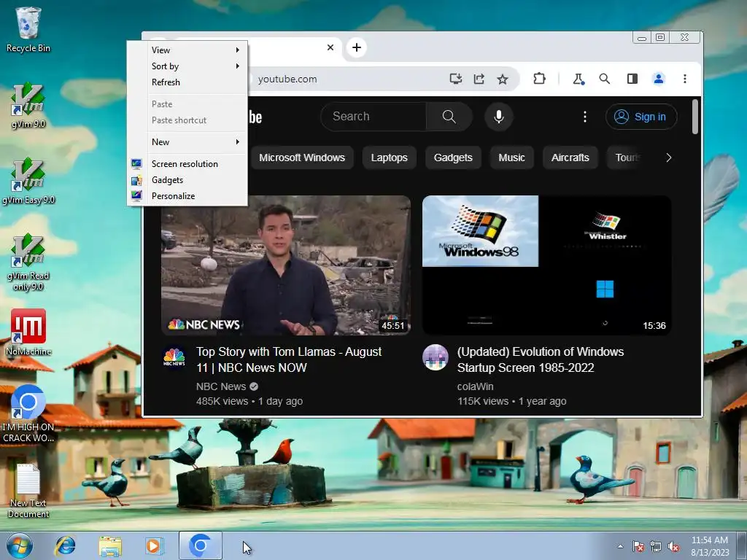
Task: Start voice search with the microphone
Action: click(499, 117)
